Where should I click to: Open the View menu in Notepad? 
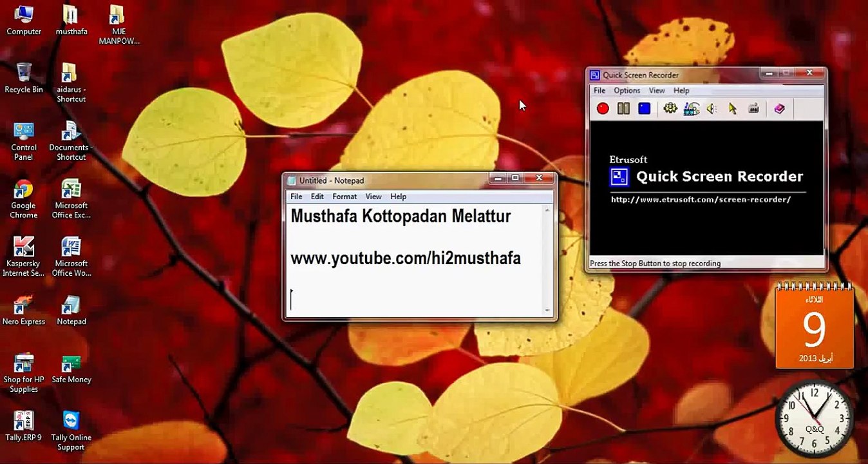point(373,197)
